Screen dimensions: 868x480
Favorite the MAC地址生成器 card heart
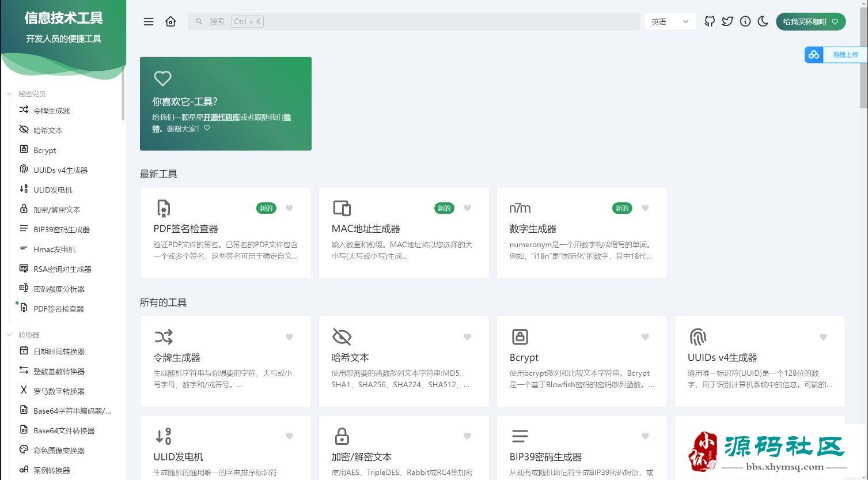(467, 208)
